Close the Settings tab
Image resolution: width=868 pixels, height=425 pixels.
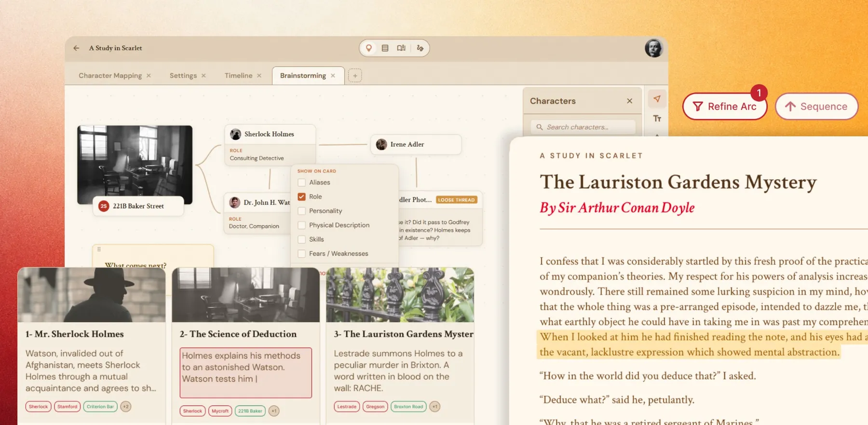pos(203,76)
